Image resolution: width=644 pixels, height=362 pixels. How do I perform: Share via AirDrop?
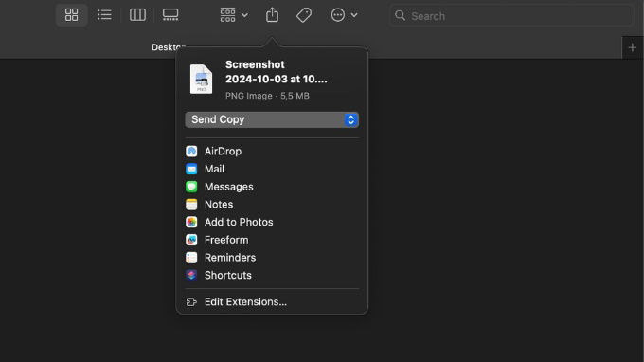pos(272,152)
